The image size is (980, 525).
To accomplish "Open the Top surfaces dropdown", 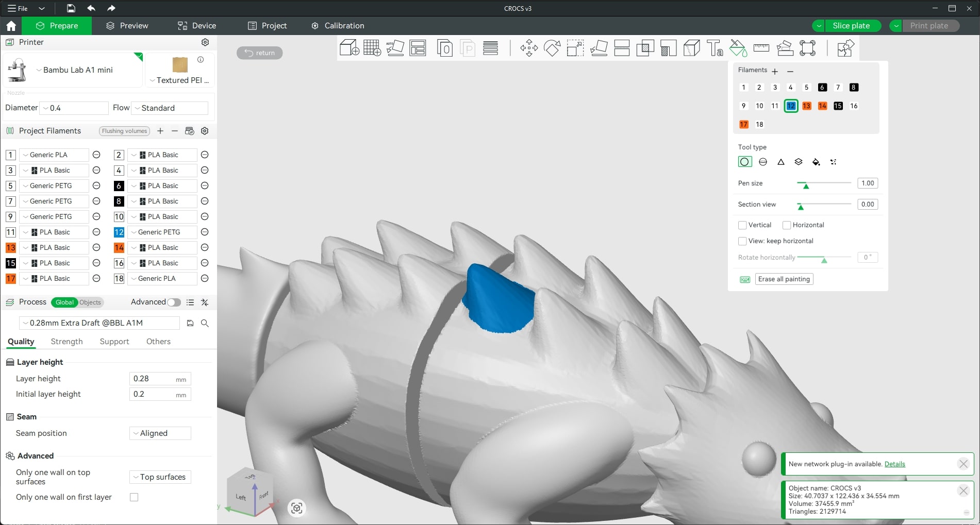I will point(160,477).
